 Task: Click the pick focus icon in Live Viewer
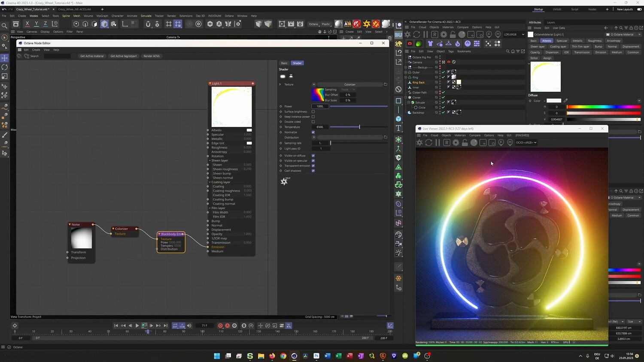click(x=501, y=142)
